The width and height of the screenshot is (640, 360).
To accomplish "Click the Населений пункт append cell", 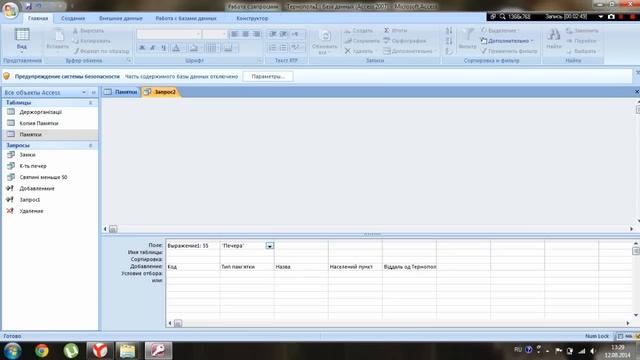I will [355, 267].
